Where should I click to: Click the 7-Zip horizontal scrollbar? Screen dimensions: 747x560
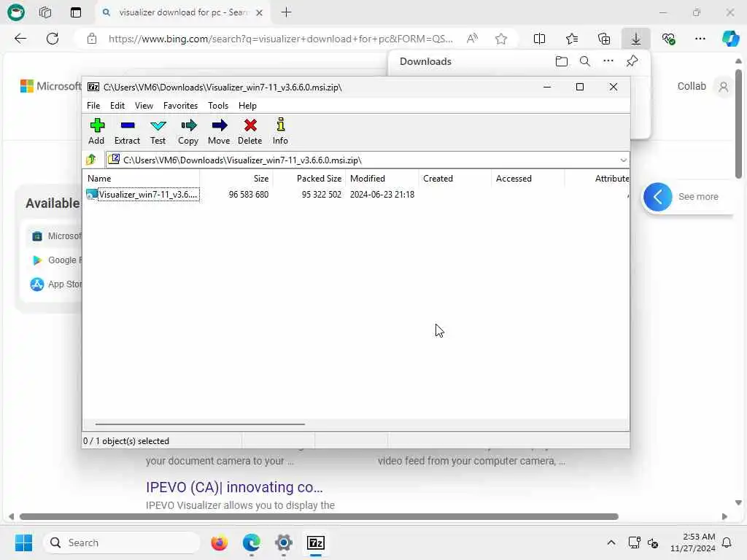200,424
